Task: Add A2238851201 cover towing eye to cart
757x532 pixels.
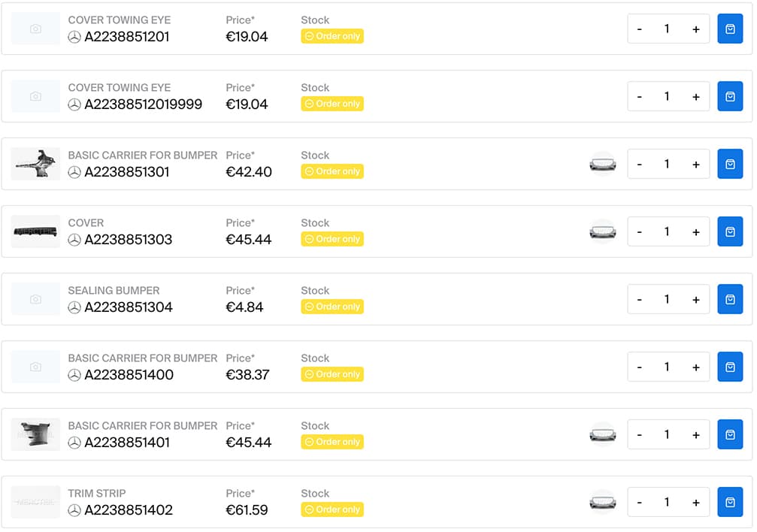Action: [x=729, y=29]
